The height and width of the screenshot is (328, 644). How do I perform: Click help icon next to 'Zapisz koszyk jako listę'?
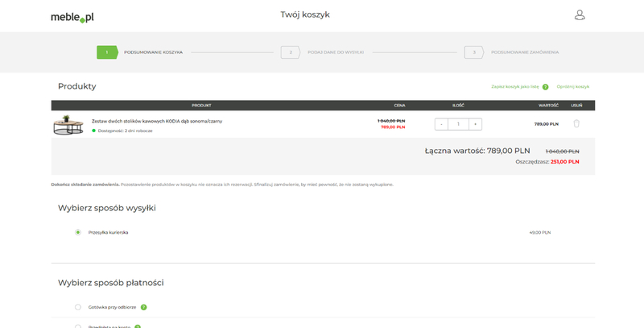(x=545, y=87)
